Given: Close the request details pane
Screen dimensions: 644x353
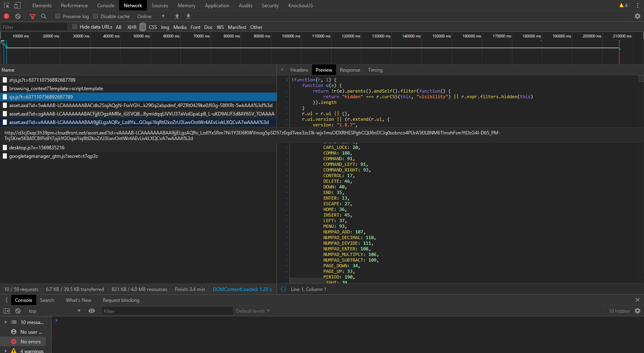Looking at the screenshot, I should 282,70.
